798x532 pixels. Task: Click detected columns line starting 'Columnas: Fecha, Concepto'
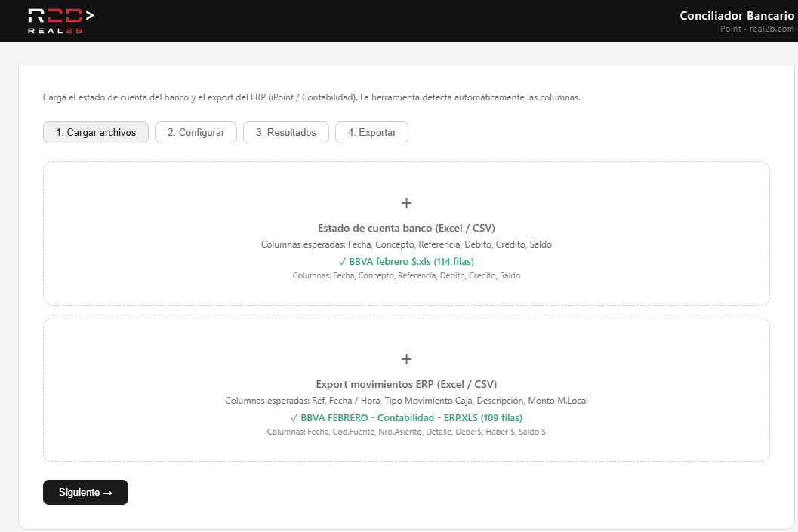pos(406,275)
